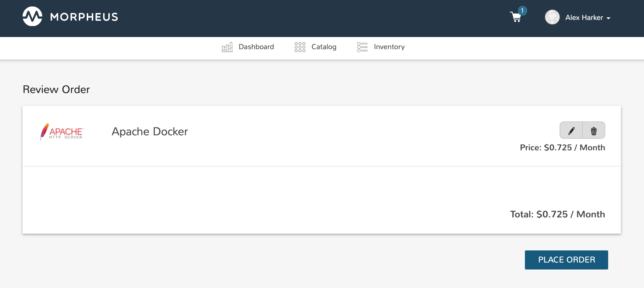Edit the Apache Docker order item
The height and width of the screenshot is (288, 644).
[571, 131]
